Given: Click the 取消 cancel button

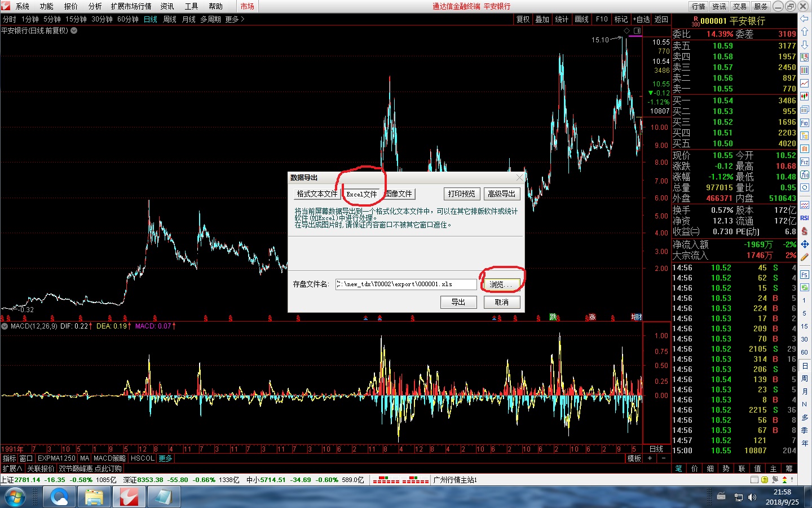Looking at the screenshot, I should pyautogui.click(x=501, y=302).
